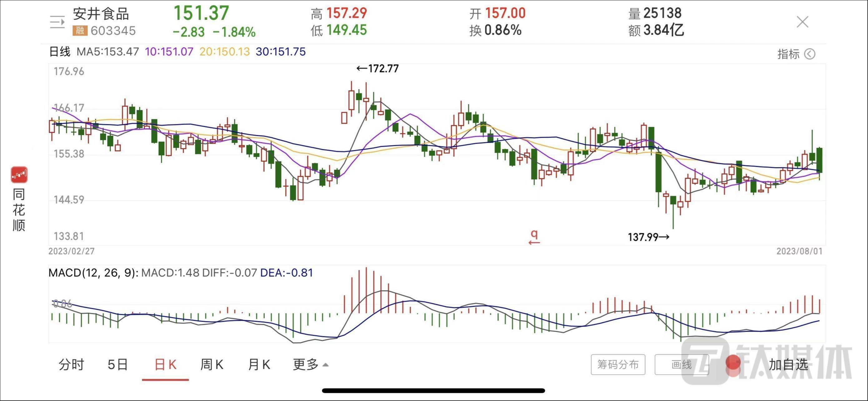Click the blue MA30 151.75 label
This screenshot has height=401, width=868.
pos(281,52)
